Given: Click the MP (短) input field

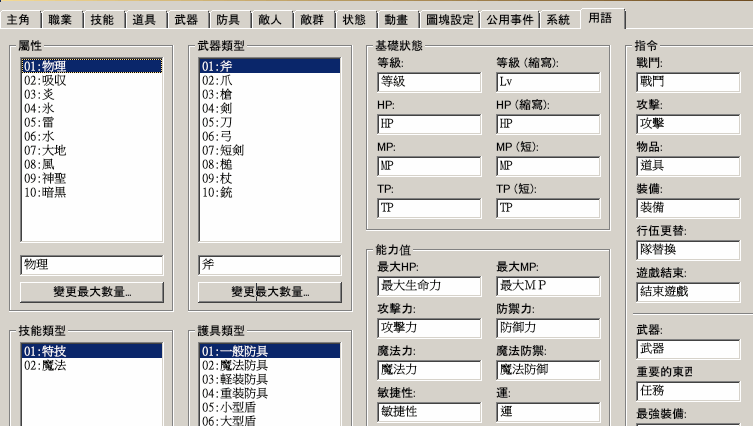Looking at the screenshot, I should 548,166.
